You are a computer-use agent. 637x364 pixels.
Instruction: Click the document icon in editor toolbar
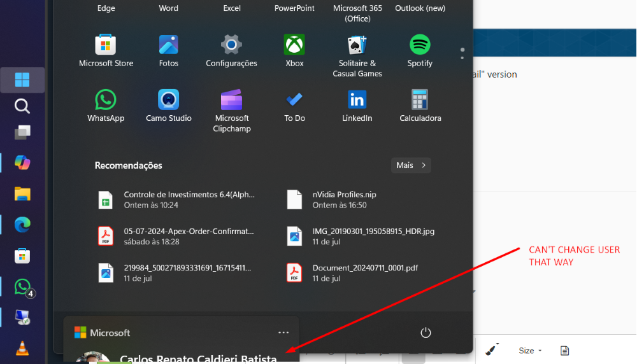click(564, 351)
